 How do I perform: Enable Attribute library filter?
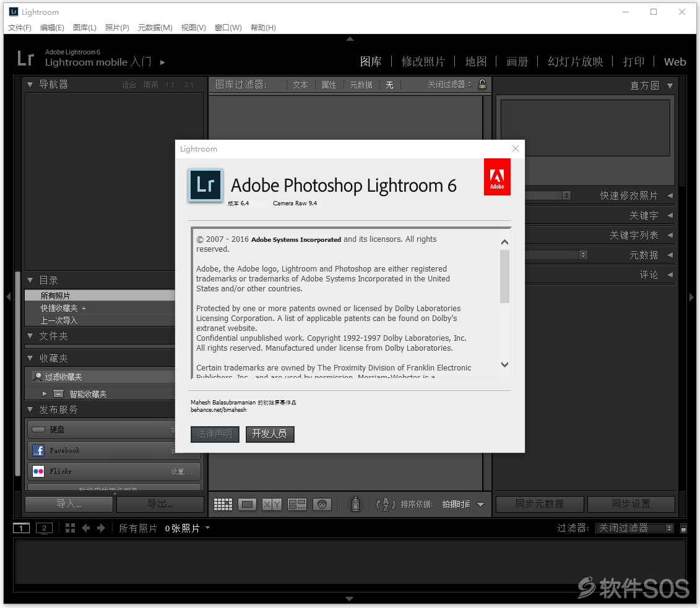click(329, 85)
